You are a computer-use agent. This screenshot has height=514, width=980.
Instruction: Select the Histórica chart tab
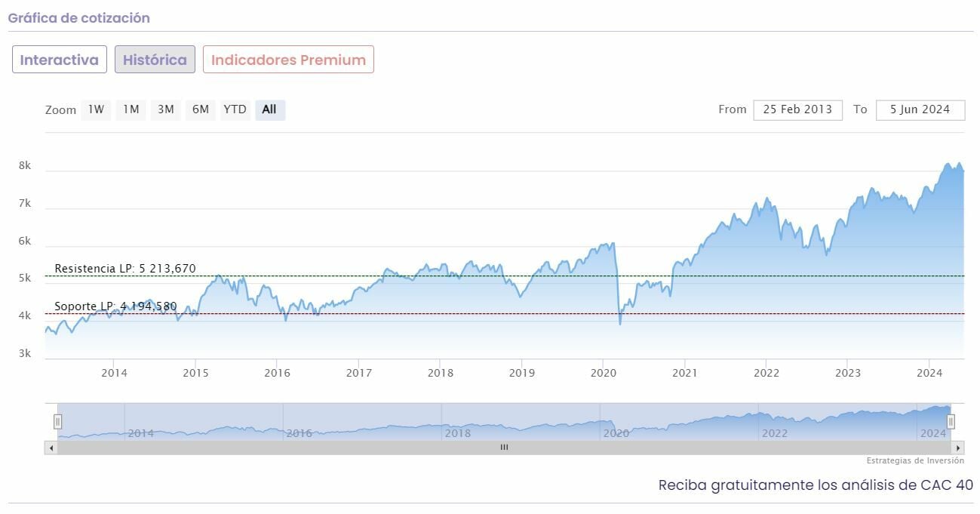(155, 60)
